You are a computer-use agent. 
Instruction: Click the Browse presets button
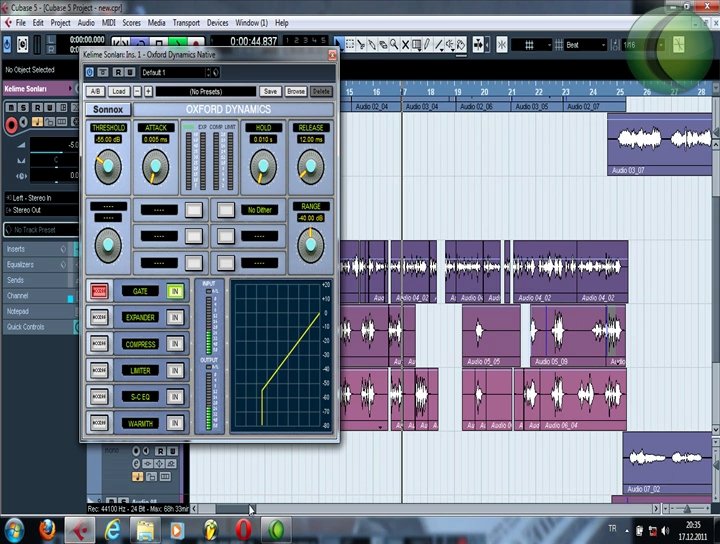point(296,91)
